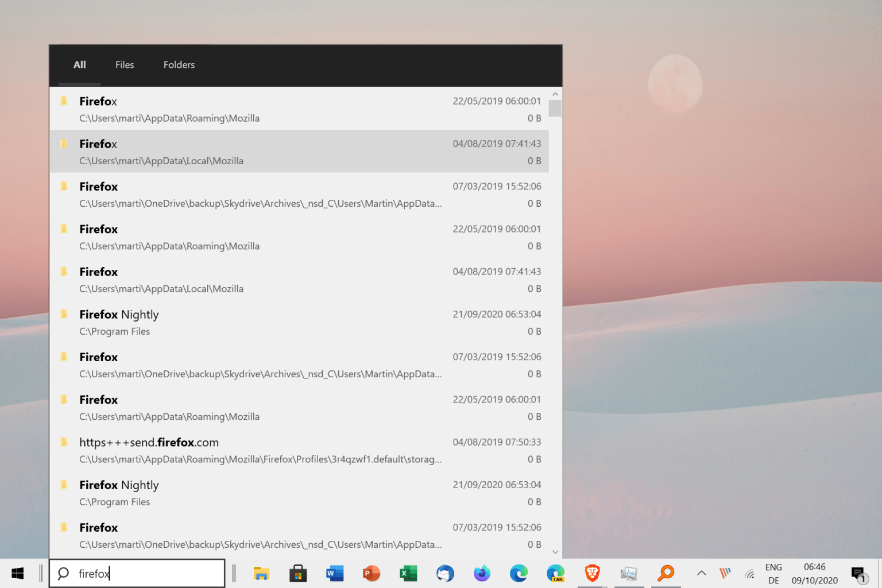Expand hidden icons in the system tray
The height and width of the screenshot is (588, 882).
coord(701,573)
